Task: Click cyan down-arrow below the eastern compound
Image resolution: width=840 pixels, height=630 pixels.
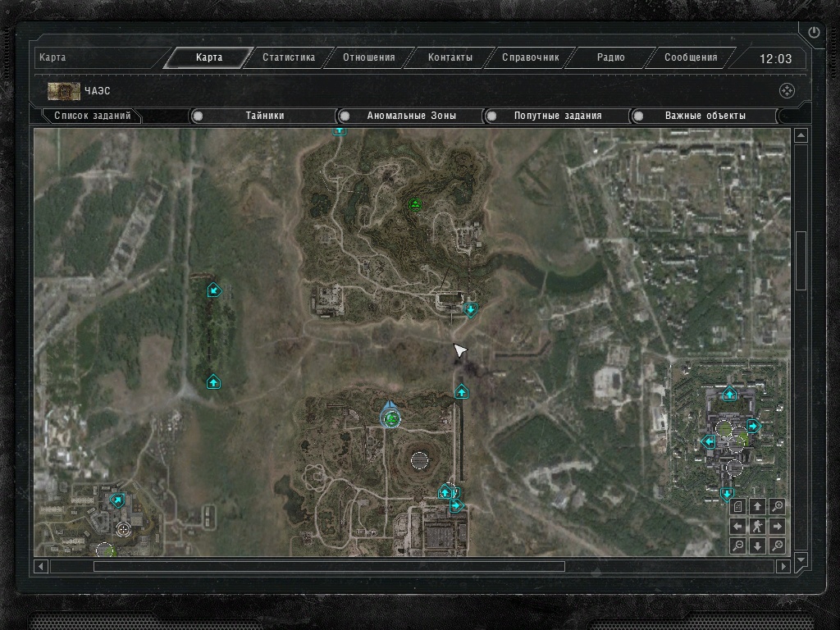Action: 727,493
